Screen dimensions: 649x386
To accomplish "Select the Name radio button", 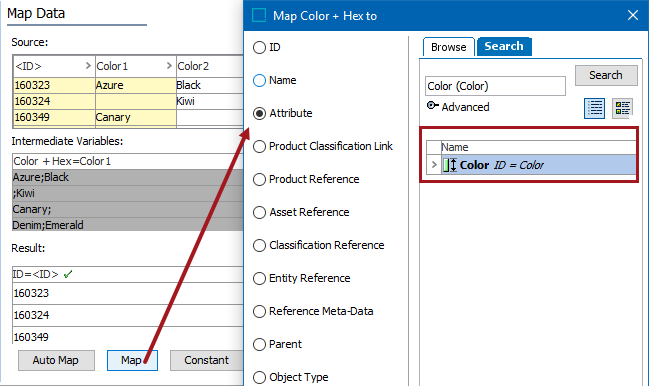I will (x=259, y=80).
